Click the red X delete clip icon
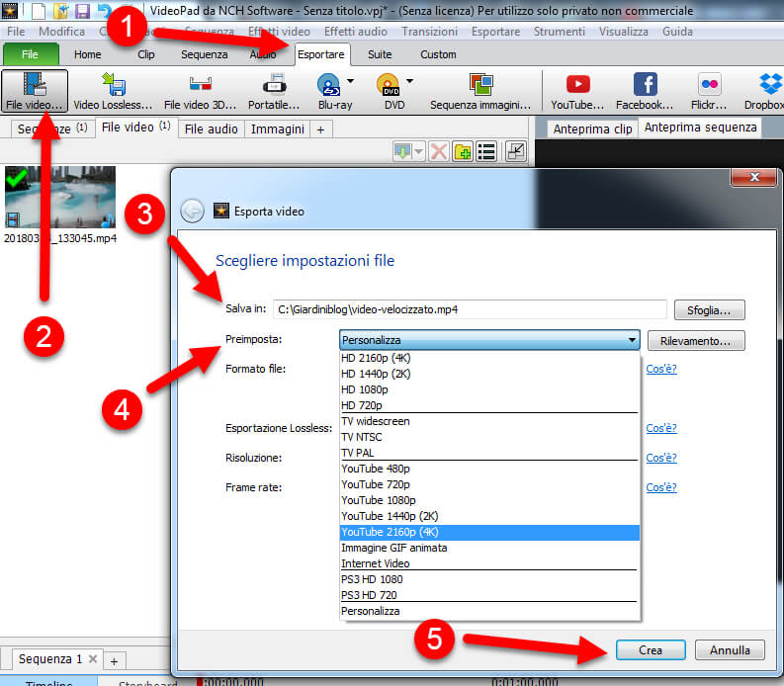784x686 pixels. tap(439, 151)
